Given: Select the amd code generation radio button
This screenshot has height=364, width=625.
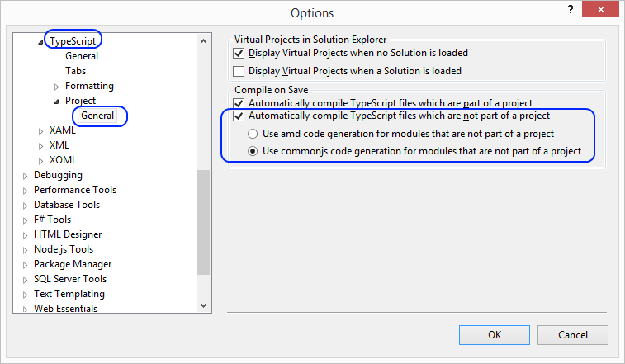Looking at the screenshot, I should click(253, 134).
